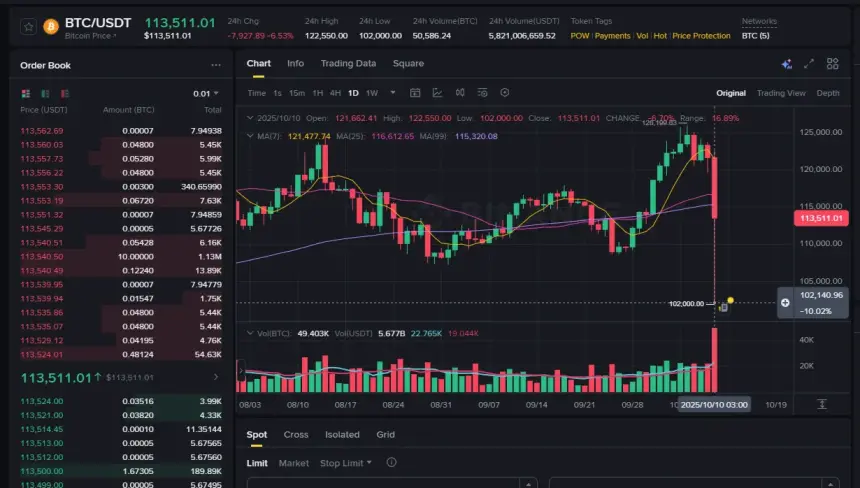Viewport: 860px width, 488px height.
Task: Open the Stop Limit order type dropdown
Action: coord(346,463)
